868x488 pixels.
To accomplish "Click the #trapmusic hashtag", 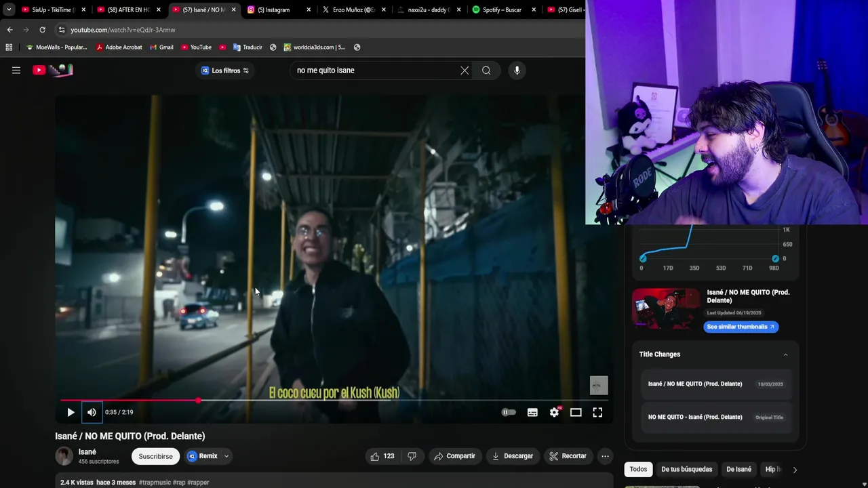I will [x=155, y=483].
